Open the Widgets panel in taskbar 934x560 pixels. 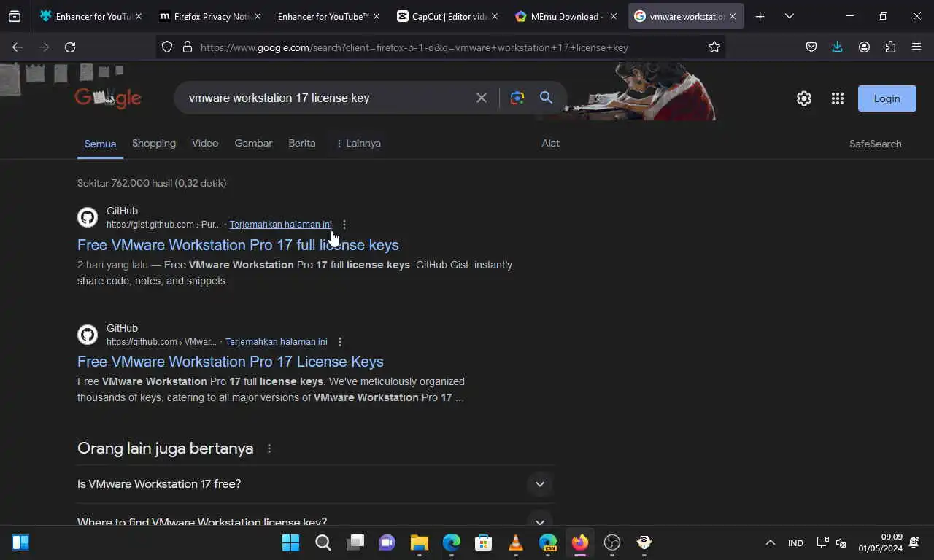click(20, 542)
